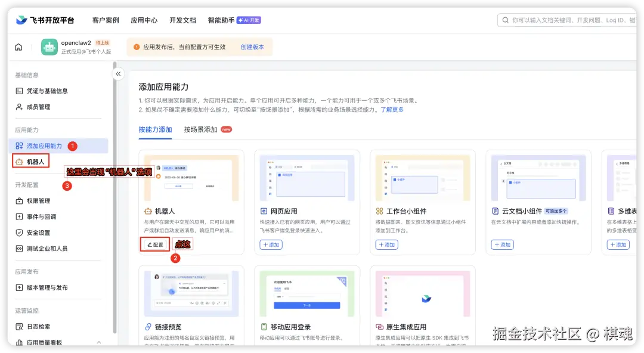Screen dimensions: 644x353
Task: Click 添加 on the 网页应用 card
Action: (271, 244)
